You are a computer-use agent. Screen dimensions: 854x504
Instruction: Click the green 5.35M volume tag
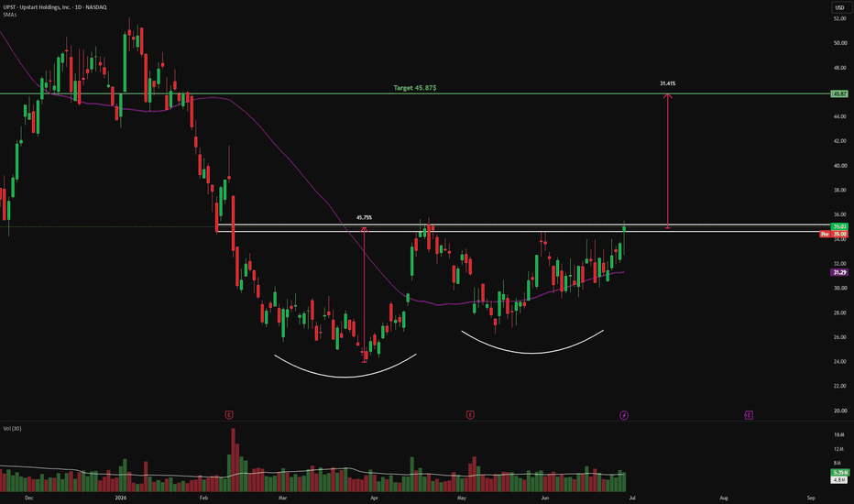[x=839, y=473]
